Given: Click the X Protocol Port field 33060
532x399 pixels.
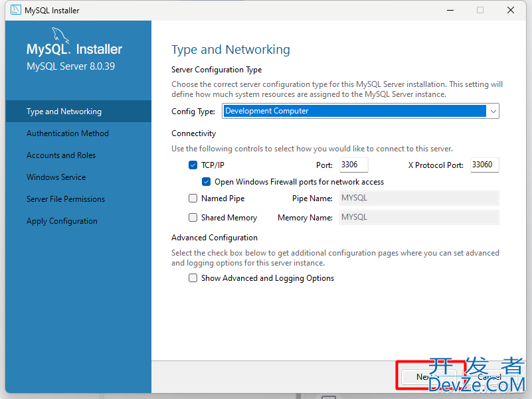Looking at the screenshot, I should 484,165.
